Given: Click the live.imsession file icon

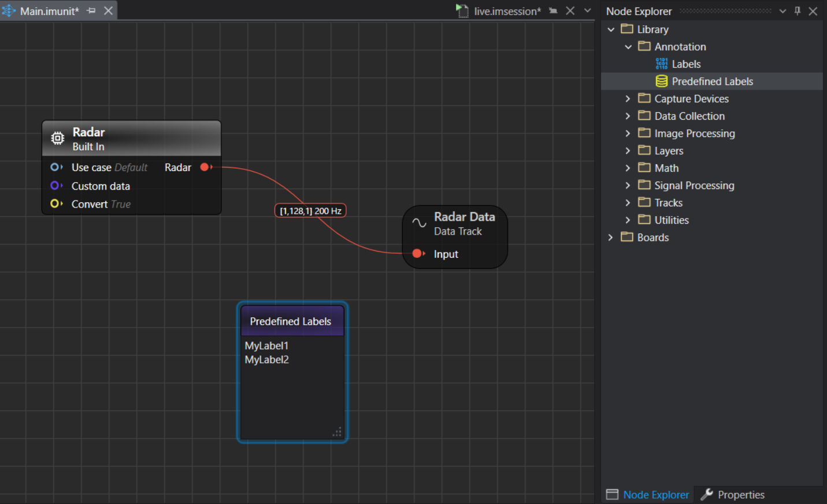Looking at the screenshot, I should pyautogui.click(x=462, y=11).
